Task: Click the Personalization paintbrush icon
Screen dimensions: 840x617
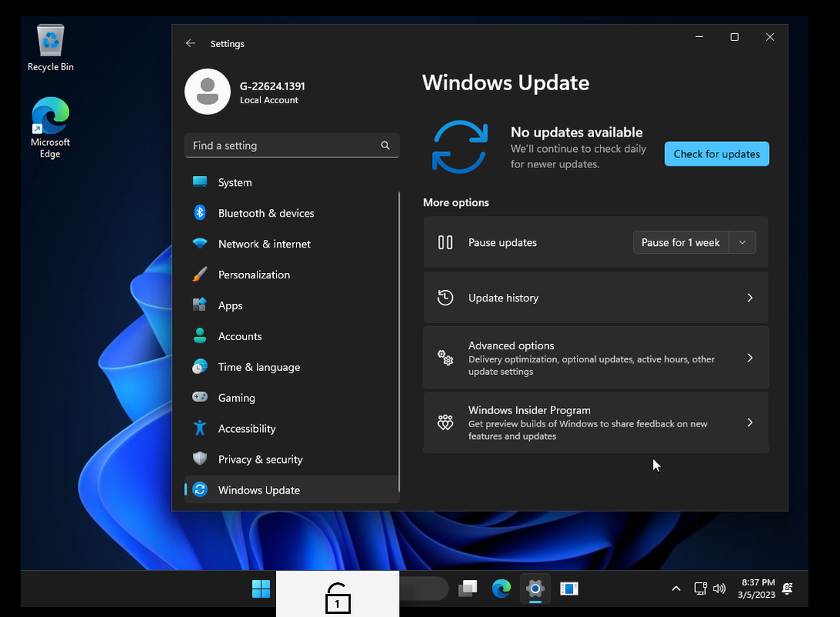Action: pyautogui.click(x=200, y=275)
